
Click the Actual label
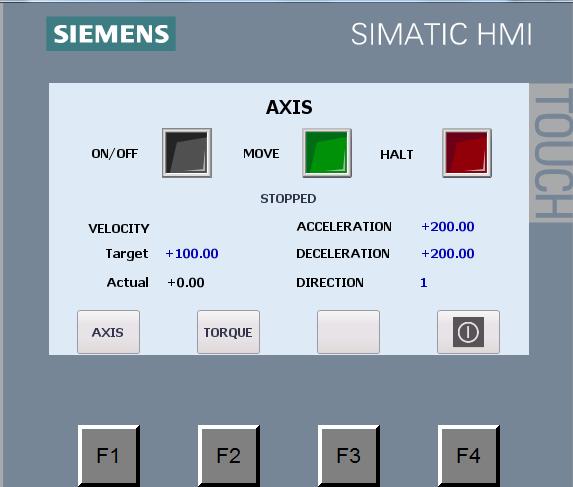(x=128, y=282)
